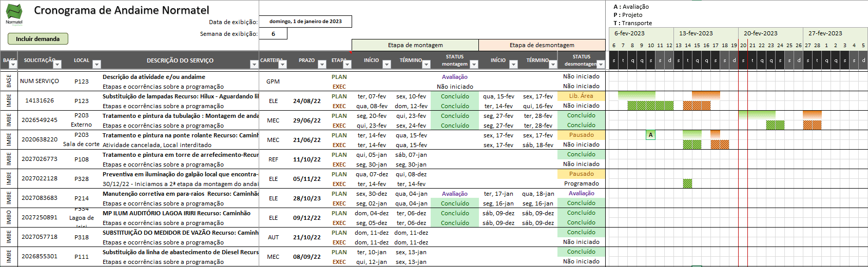Click the orange planned bar in row 14131626
Screen dimensions: 868x267
pos(706,95)
